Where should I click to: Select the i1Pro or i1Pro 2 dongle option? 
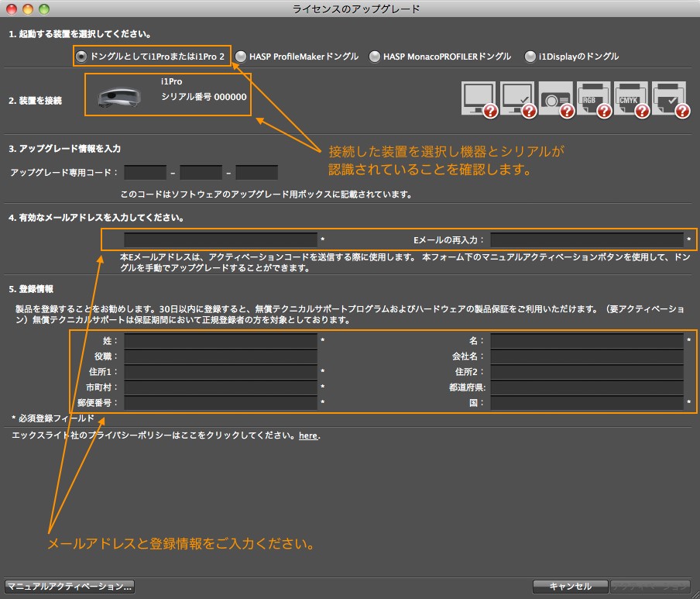click(81, 56)
